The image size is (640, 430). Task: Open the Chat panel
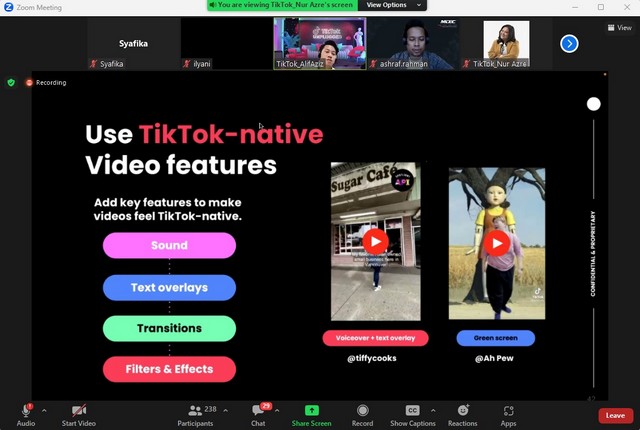[258, 411]
